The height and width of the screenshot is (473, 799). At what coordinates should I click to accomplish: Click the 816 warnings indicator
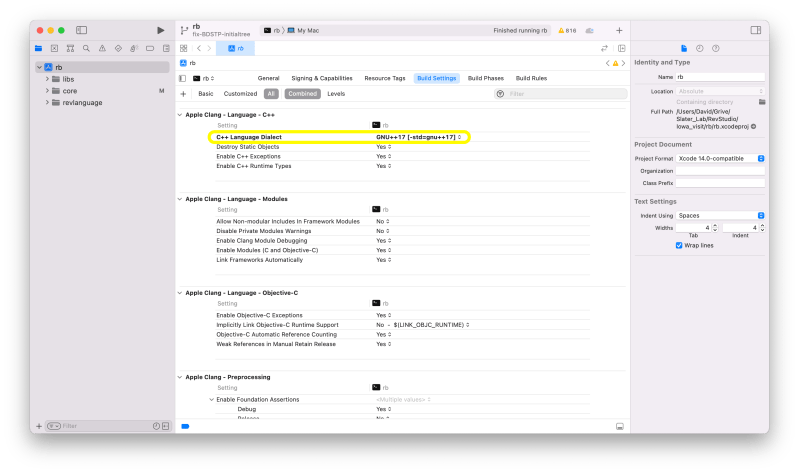pos(567,31)
